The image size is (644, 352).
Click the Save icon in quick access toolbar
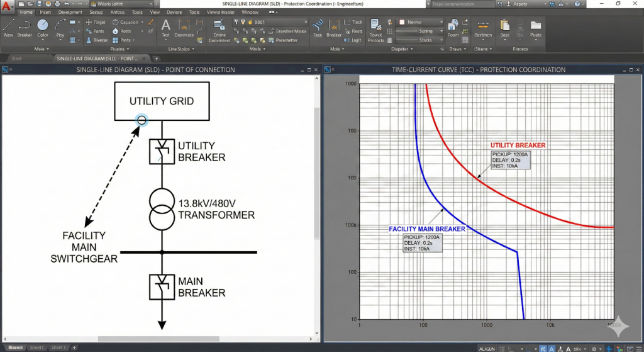(39, 4)
